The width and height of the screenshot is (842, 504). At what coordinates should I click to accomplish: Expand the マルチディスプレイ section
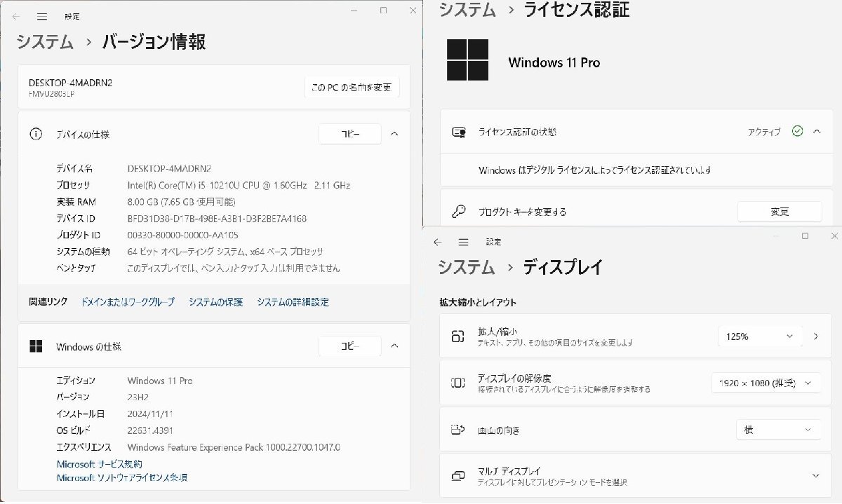click(815, 476)
